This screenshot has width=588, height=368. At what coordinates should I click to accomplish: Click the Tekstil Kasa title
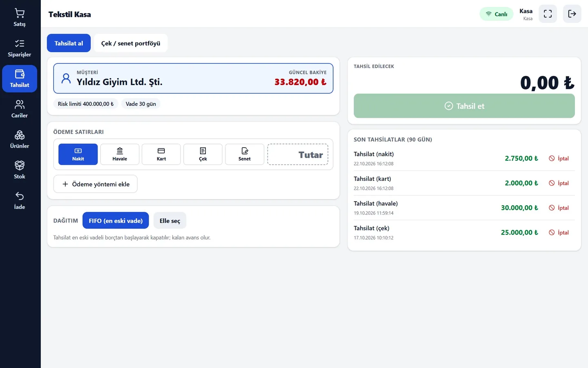pyautogui.click(x=70, y=14)
